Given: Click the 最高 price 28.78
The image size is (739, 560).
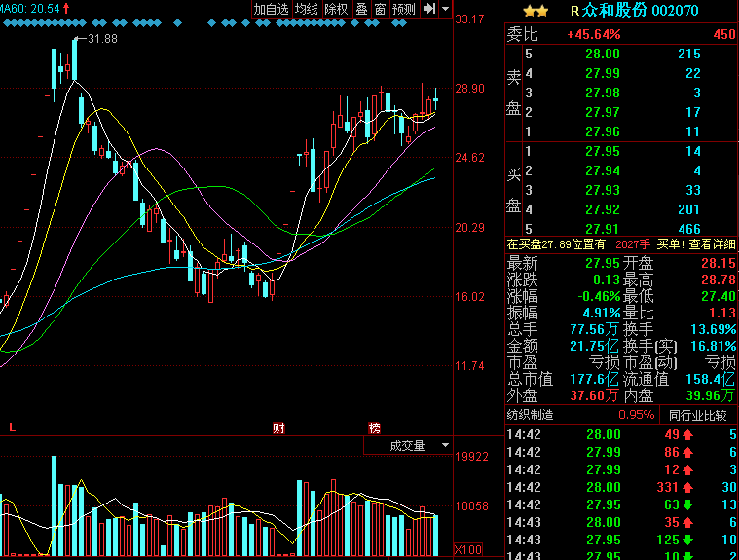Looking at the screenshot, I should 719,280.
